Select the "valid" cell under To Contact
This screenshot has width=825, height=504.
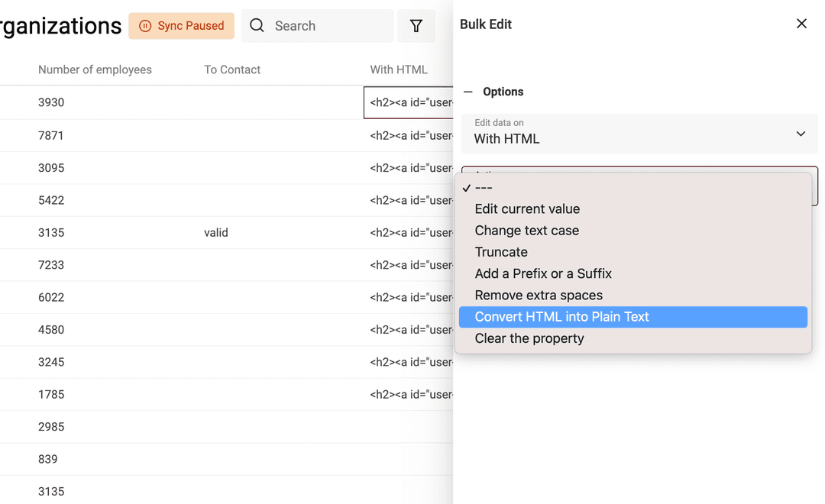point(216,232)
